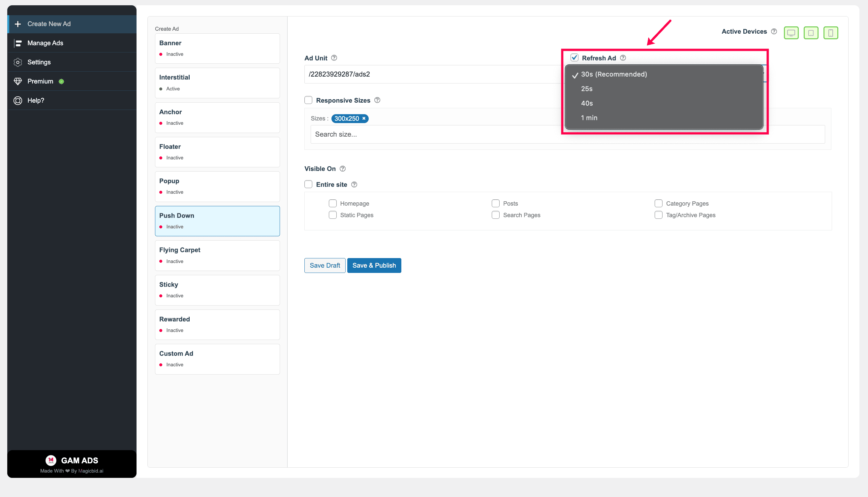Click the Ad Unit help icon
This screenshot has height=497, width=868.
pos(334,58)
